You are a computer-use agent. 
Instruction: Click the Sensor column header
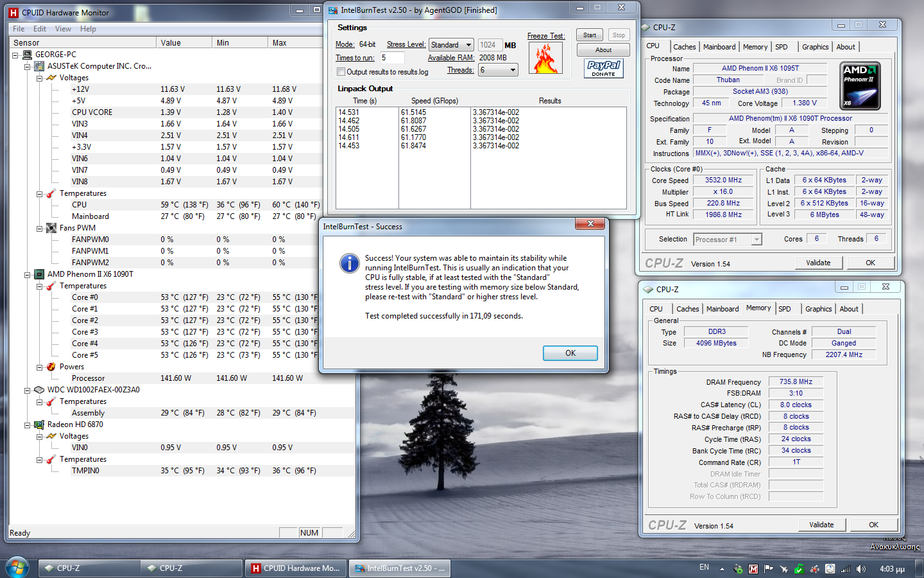pos(83,43)
